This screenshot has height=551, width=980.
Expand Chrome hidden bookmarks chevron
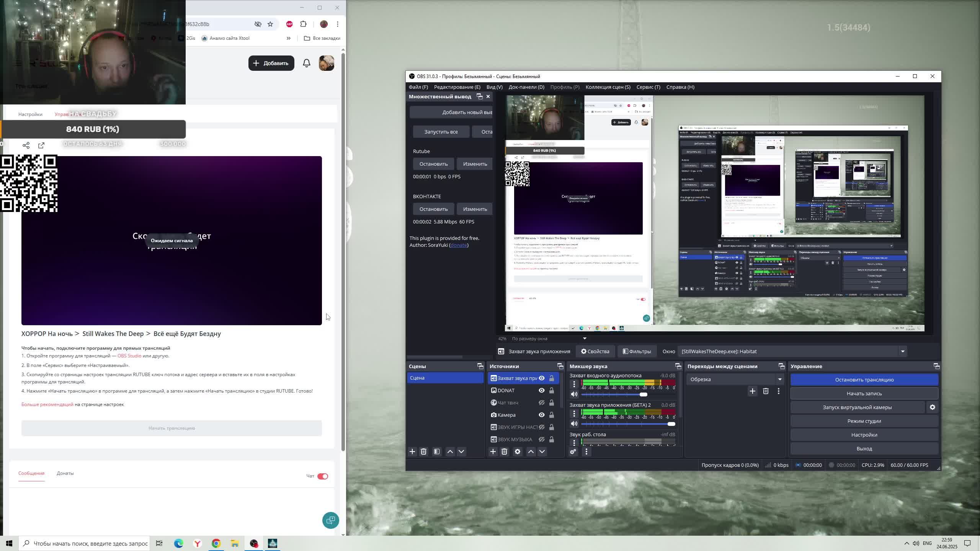288,38
